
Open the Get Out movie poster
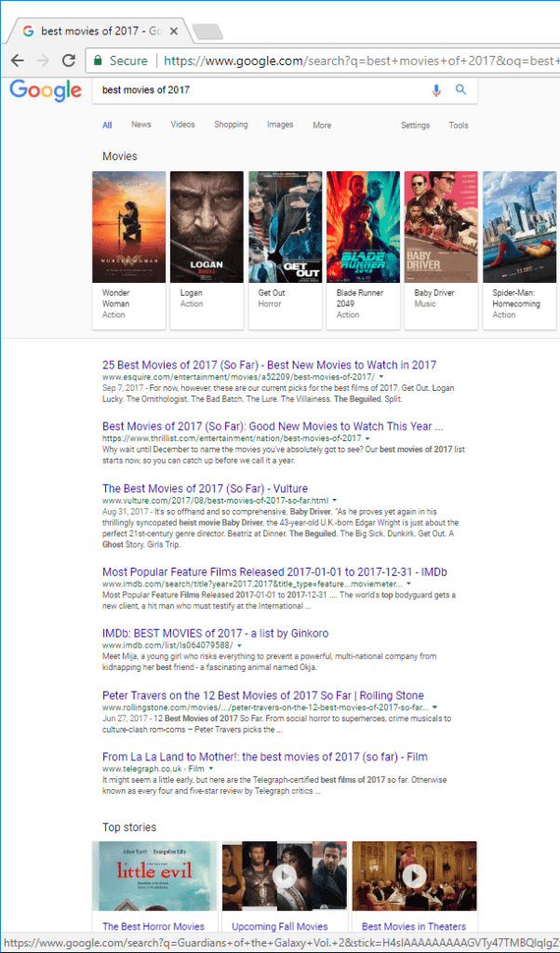(x=286, y=227)
